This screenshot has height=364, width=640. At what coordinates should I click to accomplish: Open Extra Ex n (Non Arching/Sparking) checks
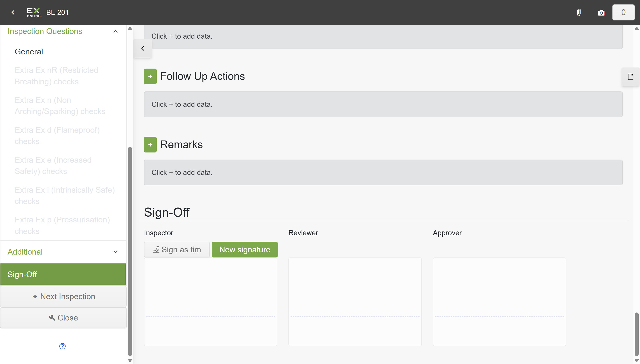point(60,105)
